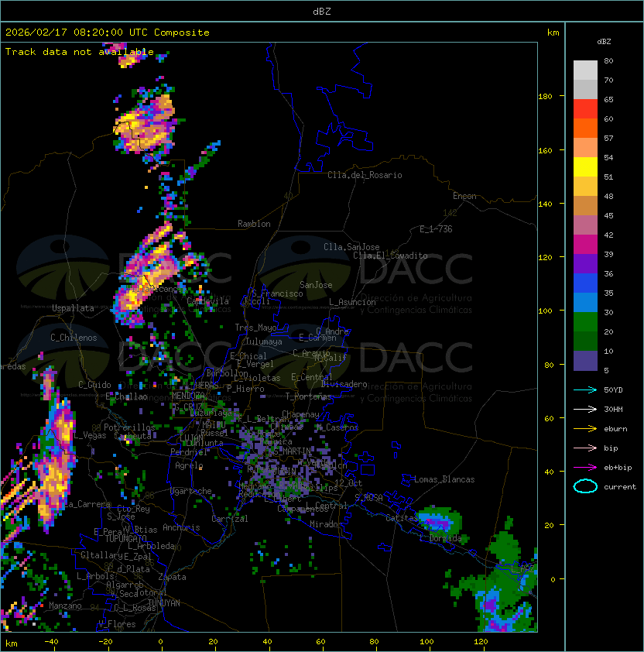
Task: Click the 'km' unit label at bottom left
Action: pos(12,643)
